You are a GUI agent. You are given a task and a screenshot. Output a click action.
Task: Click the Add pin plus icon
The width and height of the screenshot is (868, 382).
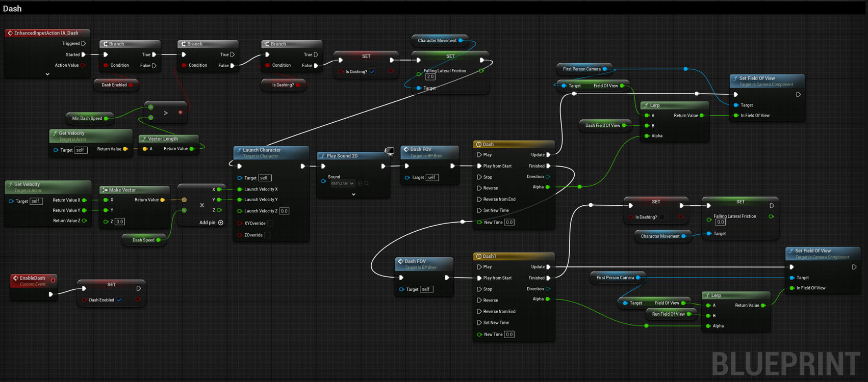click(221, 223)
